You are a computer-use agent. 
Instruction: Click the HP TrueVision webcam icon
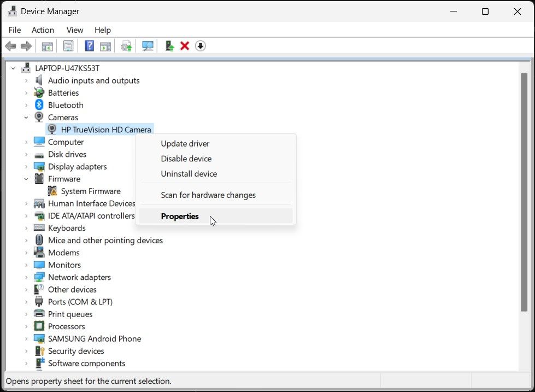[52, 130]
